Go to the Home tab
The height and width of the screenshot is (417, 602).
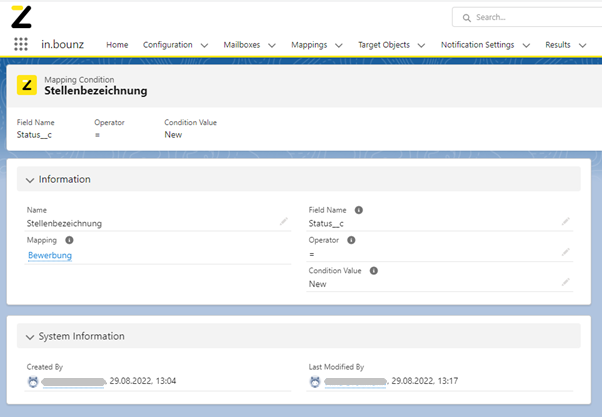[x=117, y=45]
